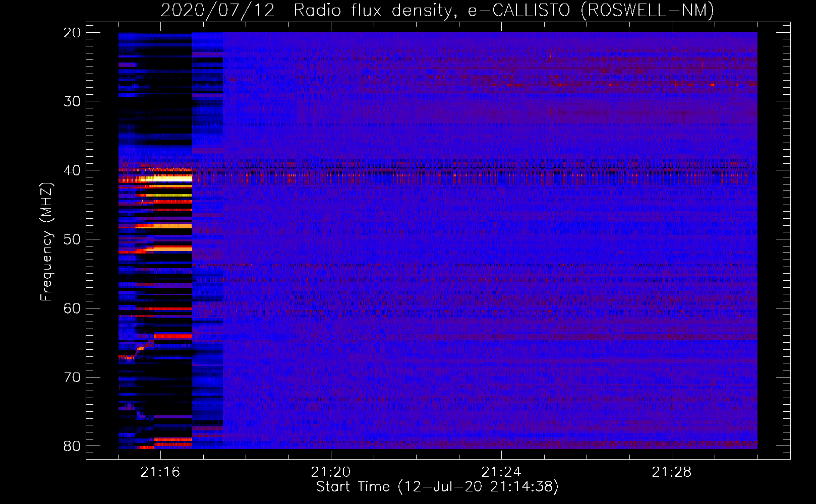816x504 pixels.
Task: Click the plot title '2020/07/12 Radio flux density'
Action: [x=307, y=10]
